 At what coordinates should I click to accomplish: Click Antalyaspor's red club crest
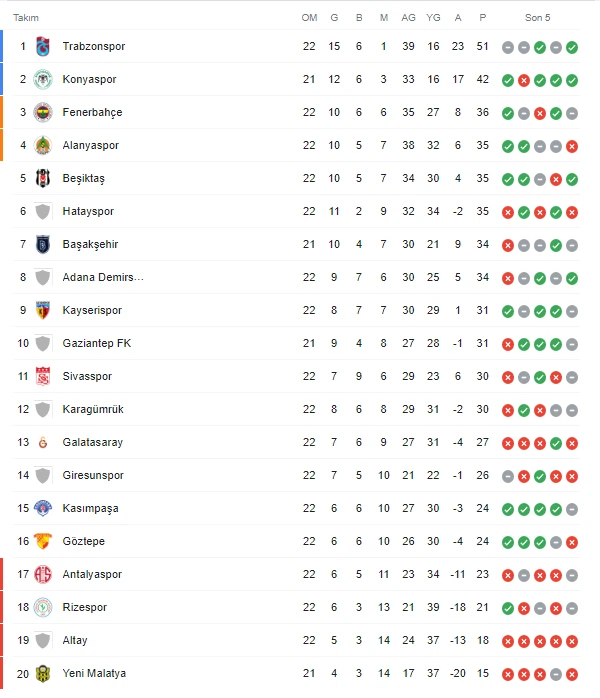coord(42,575)
